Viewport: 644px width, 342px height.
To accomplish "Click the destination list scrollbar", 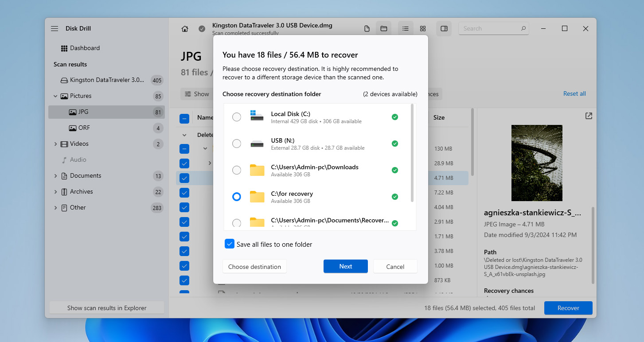I will (413, 153).
